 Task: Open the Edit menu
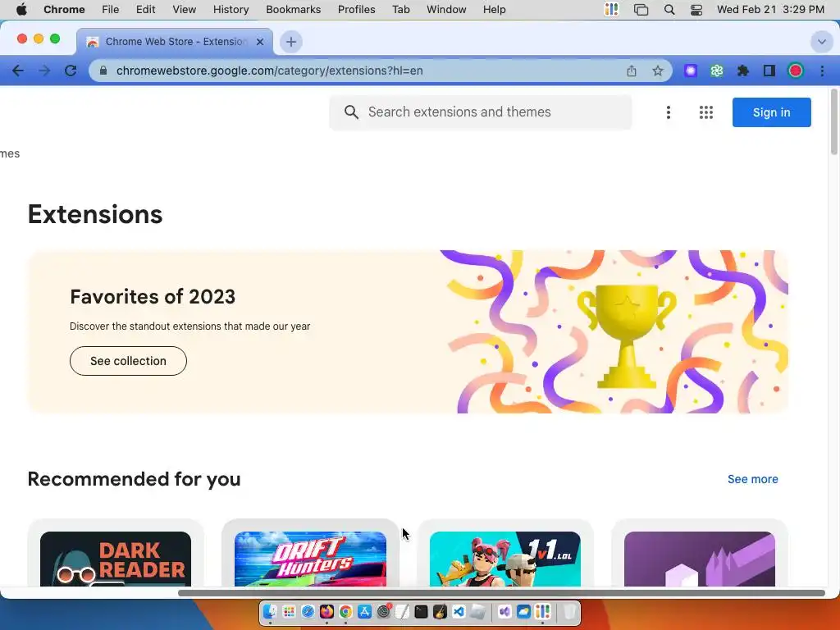pos(146,10)
